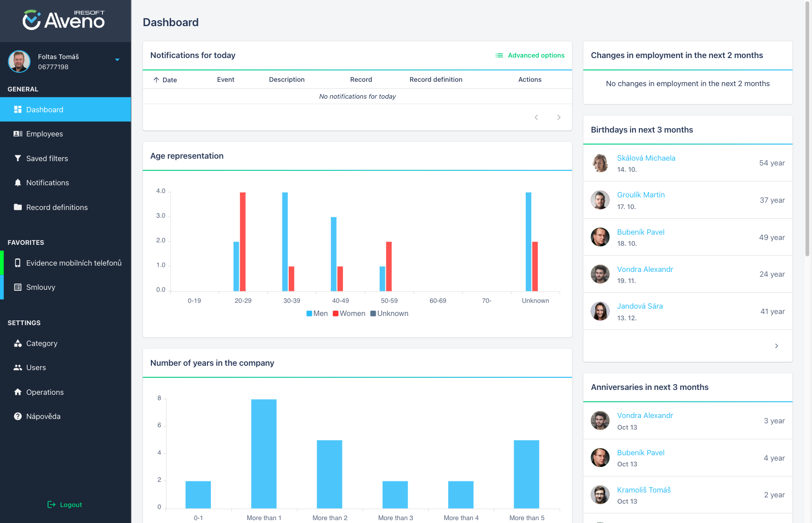The height and width of the screenshot is (523, 812).
Task: Open Record definitions folder icon
Action: click(x=17, y=207)
